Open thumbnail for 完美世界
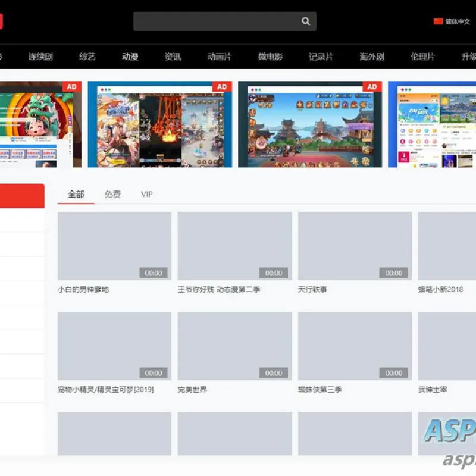Viewport: 476px width, 476px height. 234,346
